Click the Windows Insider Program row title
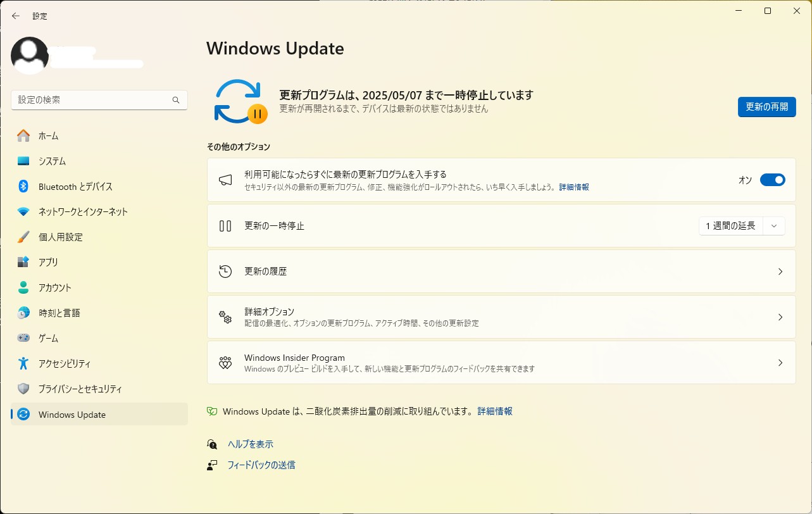 point(294,358)
